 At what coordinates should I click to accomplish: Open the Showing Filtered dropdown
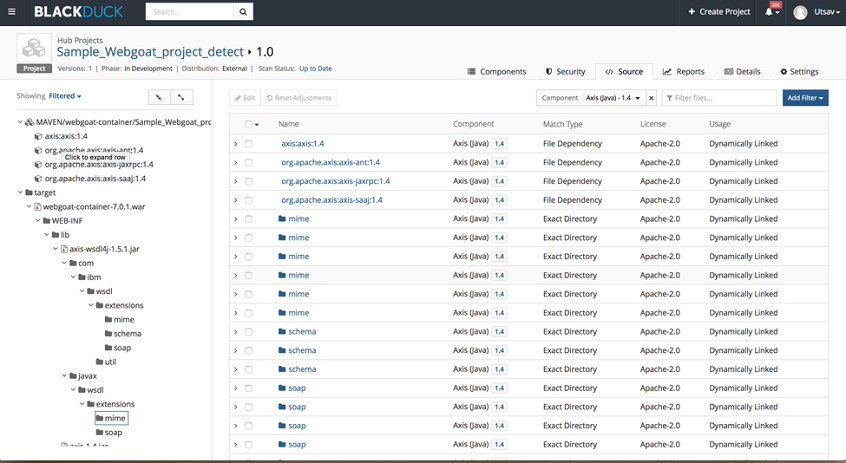[65, 96]
